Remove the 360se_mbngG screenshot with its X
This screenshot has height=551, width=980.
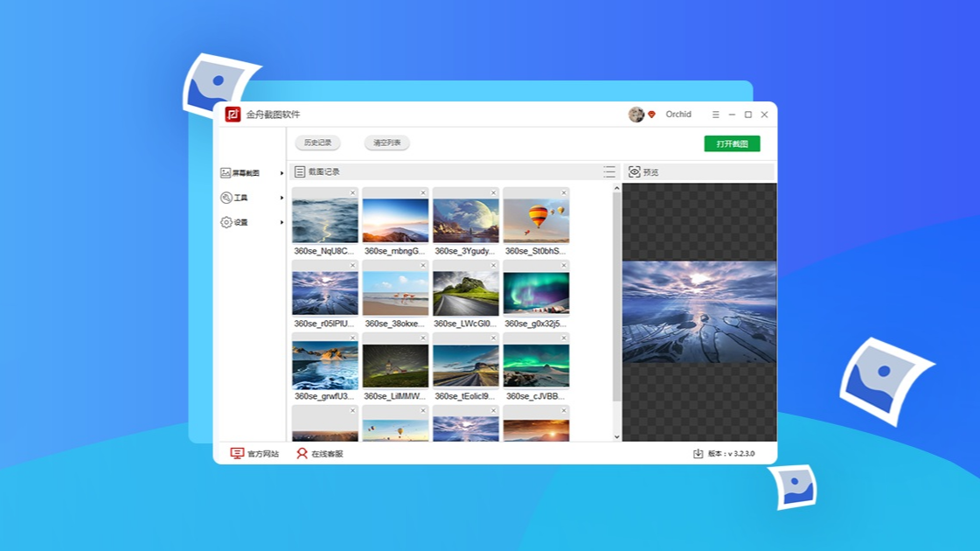point(423,192)
